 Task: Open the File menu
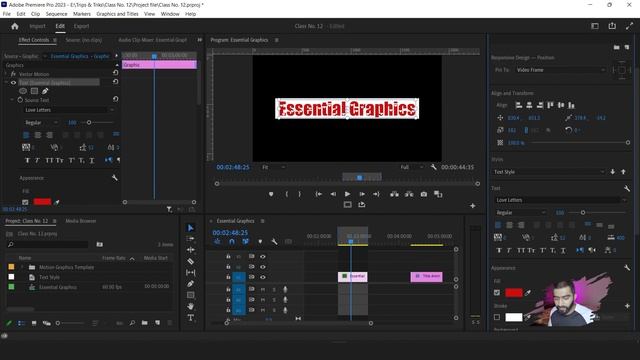click(7, 14)
